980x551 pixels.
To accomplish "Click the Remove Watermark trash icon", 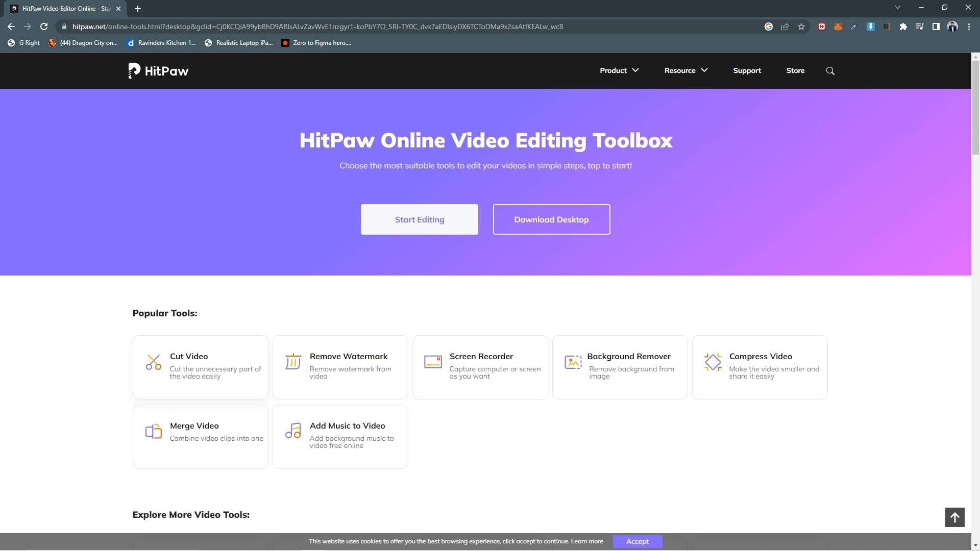I will [x=293, y=362].
